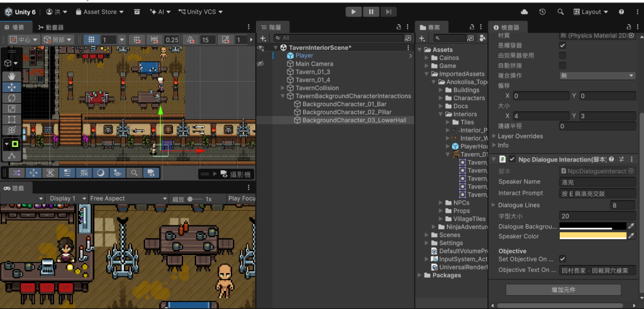644x309 pixels.
Task: Toggle Npc Dialogue Interaction enabled checkbox
Action: (x=512, y=160)
